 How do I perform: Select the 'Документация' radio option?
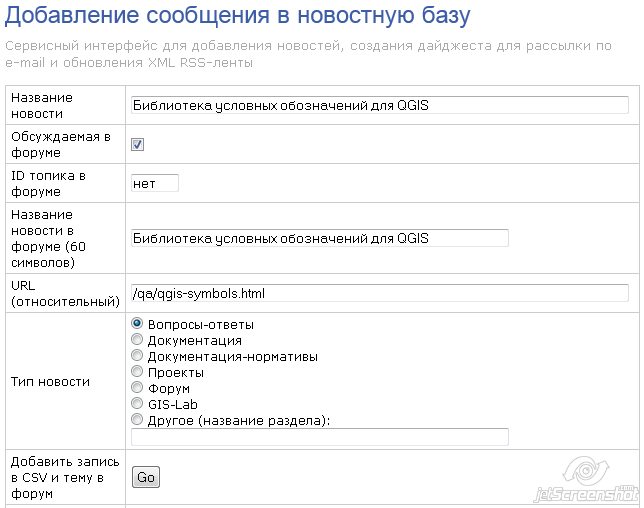pyautogui.click(x=137, y=339)
